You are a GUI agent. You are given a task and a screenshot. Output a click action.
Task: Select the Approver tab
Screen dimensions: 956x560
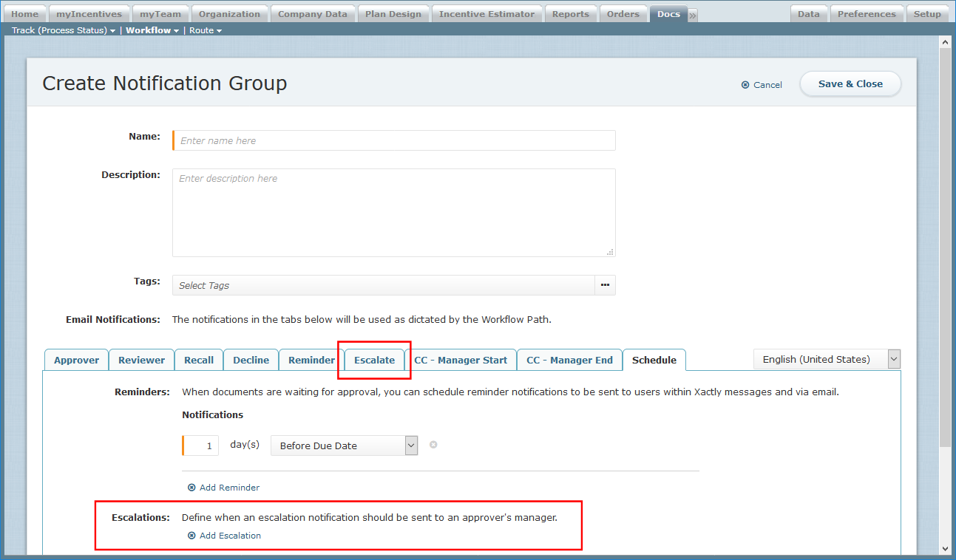click(76, 360)
